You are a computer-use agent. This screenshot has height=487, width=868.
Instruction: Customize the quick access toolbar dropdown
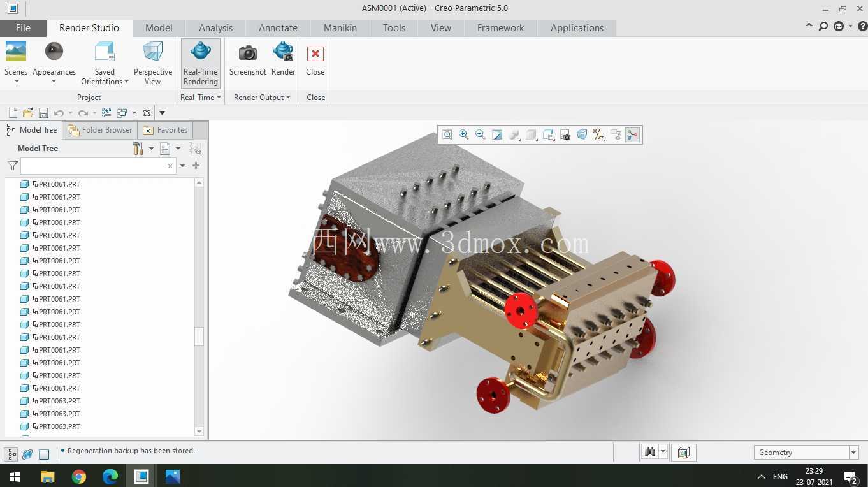coord(162,113)
